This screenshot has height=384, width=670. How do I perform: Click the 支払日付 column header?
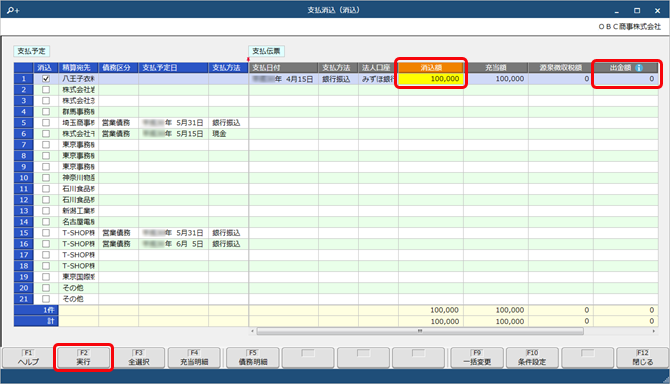tap(283, 67)
